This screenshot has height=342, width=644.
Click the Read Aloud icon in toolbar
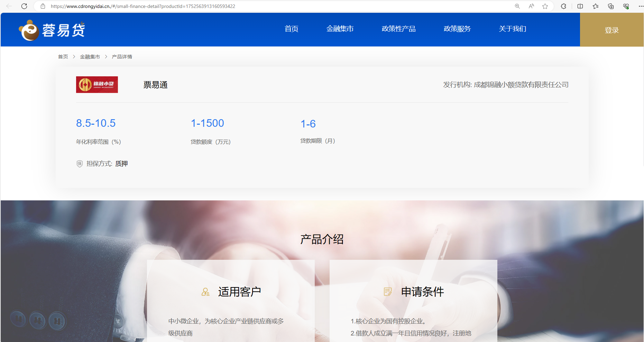tap(531, 6)
